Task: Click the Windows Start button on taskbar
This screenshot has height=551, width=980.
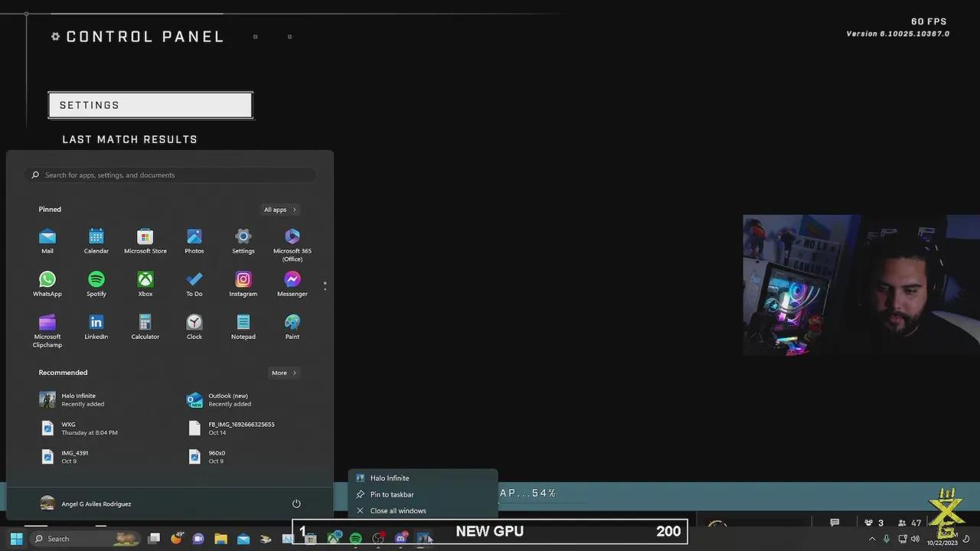Action: (x=16, y=539)
